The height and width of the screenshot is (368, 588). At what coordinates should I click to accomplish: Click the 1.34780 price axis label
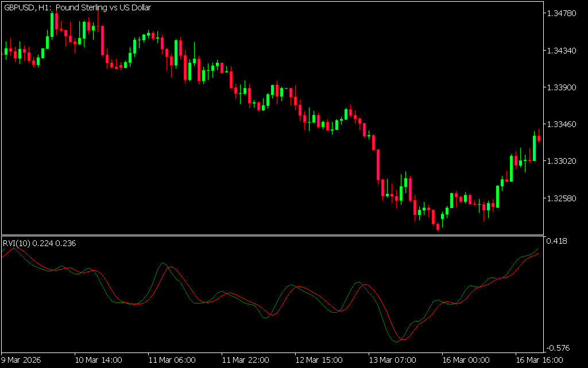(562, 13)
